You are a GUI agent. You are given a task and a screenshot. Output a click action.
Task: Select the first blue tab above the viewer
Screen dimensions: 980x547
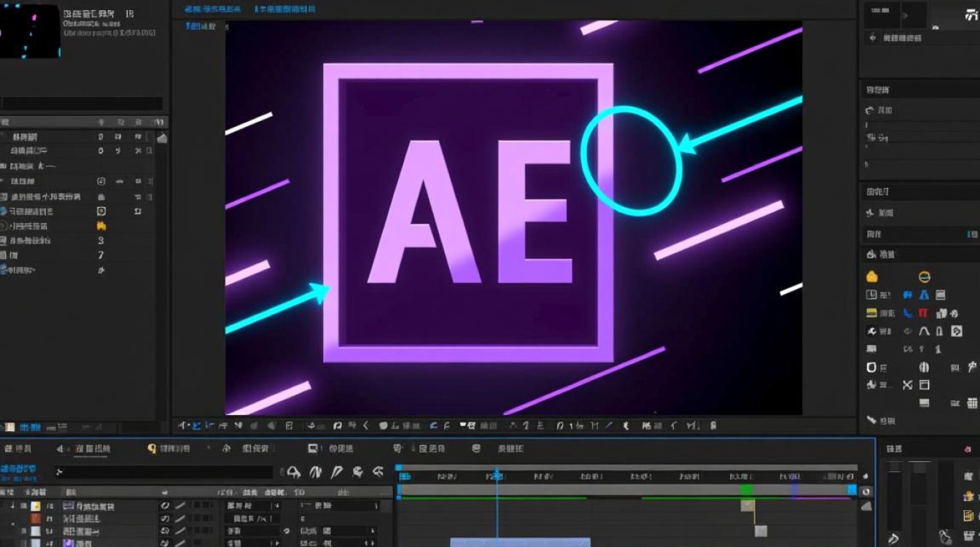point(212,9)
